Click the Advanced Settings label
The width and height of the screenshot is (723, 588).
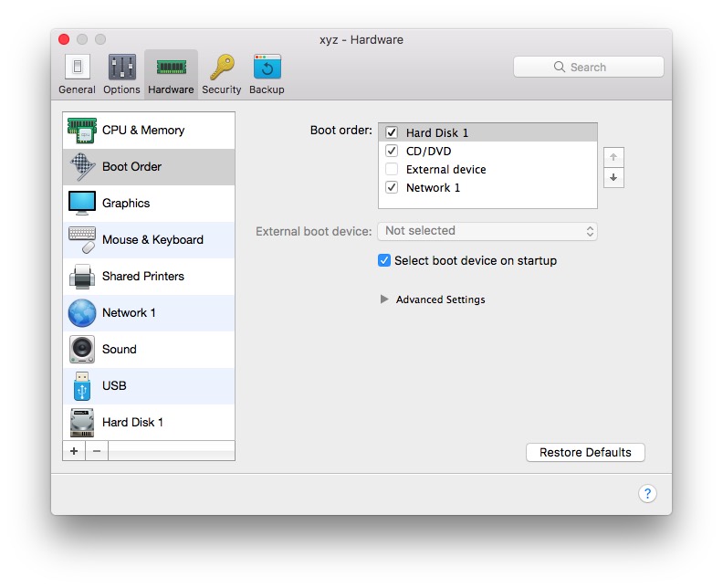[x=440, y=299]
